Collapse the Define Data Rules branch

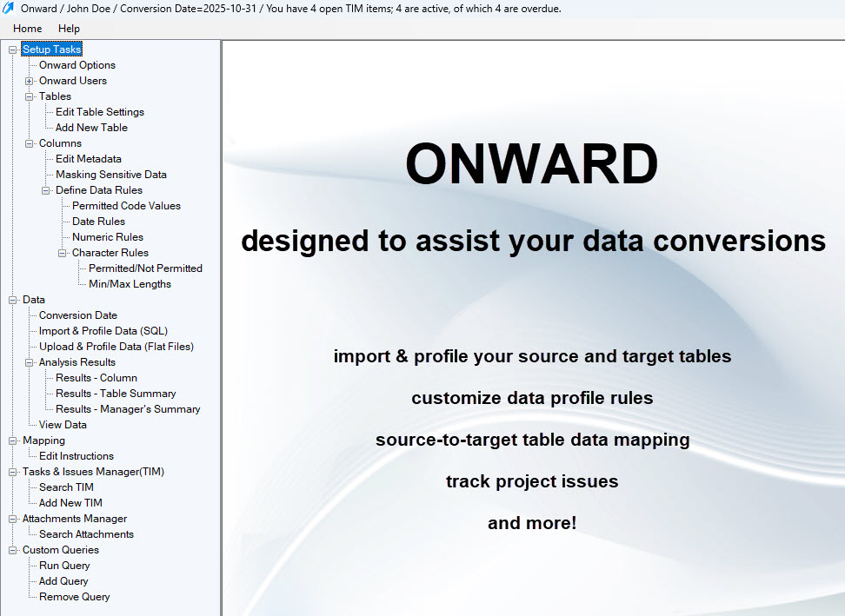46,190
